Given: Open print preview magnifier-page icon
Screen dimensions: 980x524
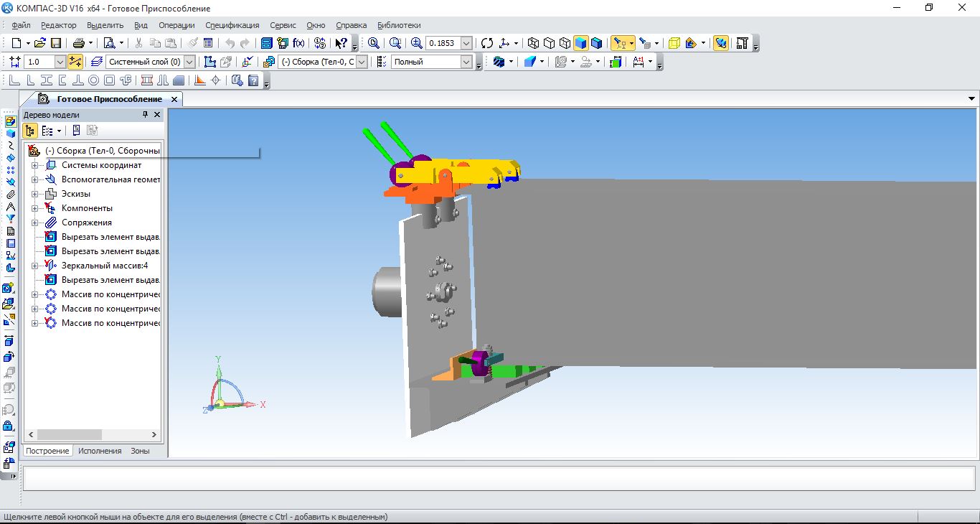Looking at the screenshot, I should pyautogui.click(x=109, y=43).
